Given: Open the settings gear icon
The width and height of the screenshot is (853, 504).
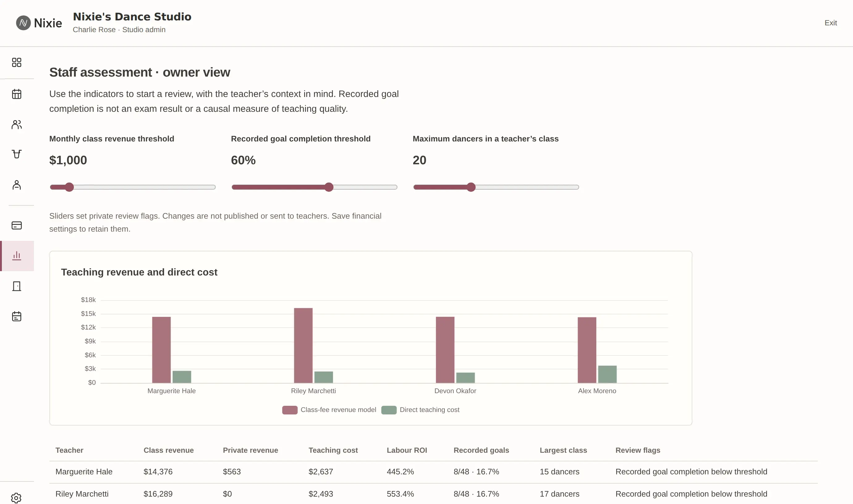Looking at the screenshot, I should click(16, 498).
